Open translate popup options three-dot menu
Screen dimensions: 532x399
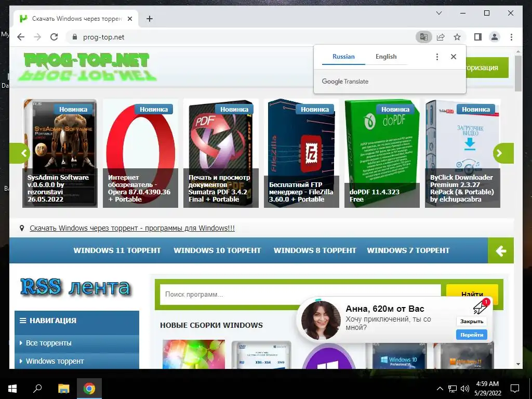437,57
